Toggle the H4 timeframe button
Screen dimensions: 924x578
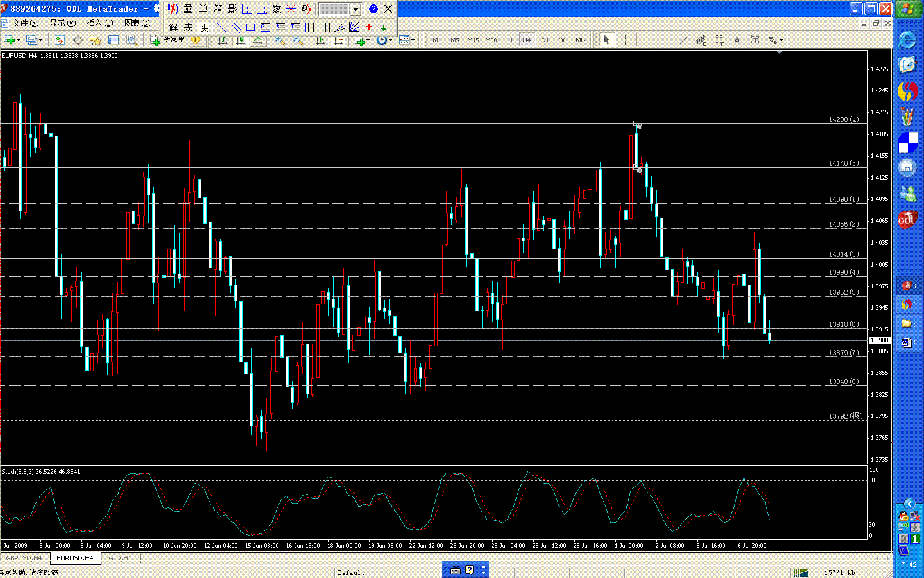point(527,40)
